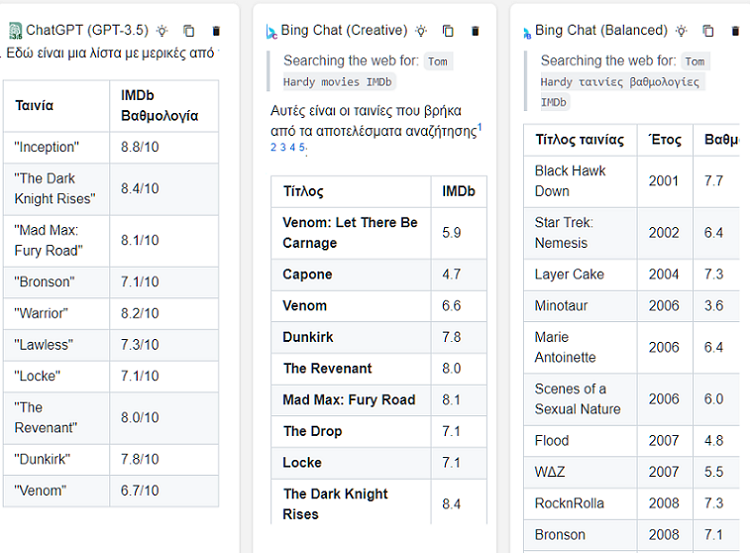Select "Venom: Let There Be Carnage" row title

[x=351, y=233]
